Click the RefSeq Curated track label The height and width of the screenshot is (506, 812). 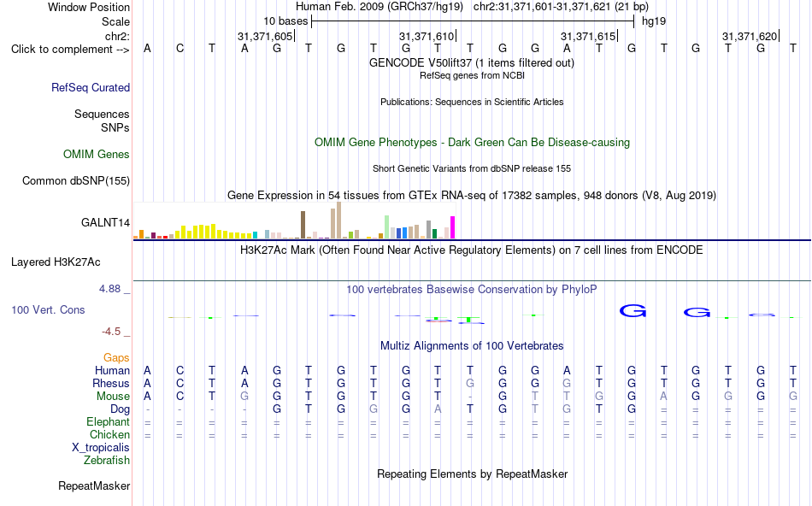click(x=91, y=87)
